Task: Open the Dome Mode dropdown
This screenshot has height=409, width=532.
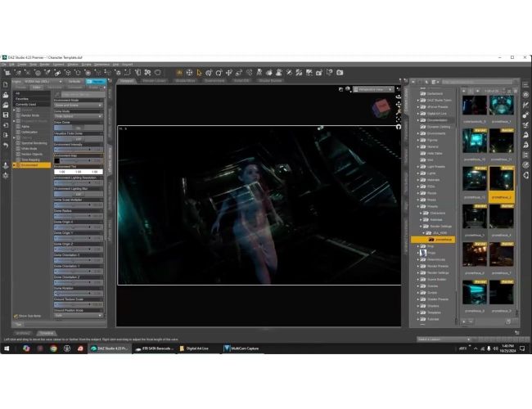Action: (79, 116)
